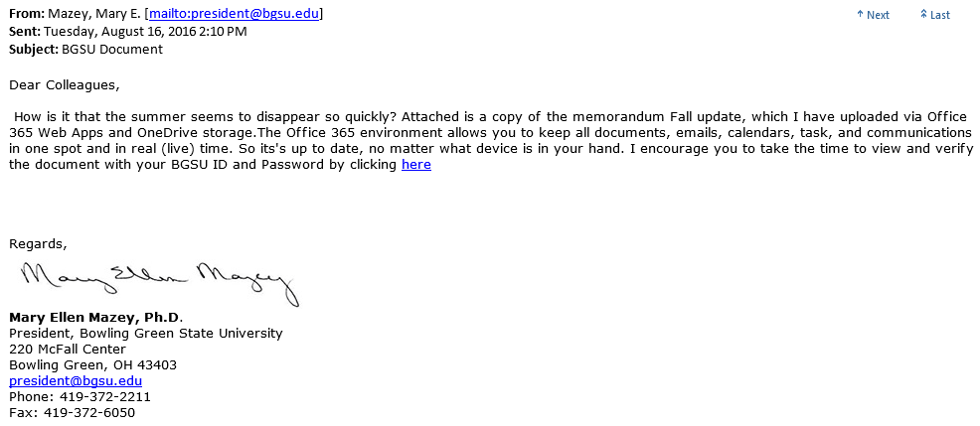This screenshot has width=980, height=426.
Task: Click the "Dear Colleagues," greeting
Action: pos(63,84)
